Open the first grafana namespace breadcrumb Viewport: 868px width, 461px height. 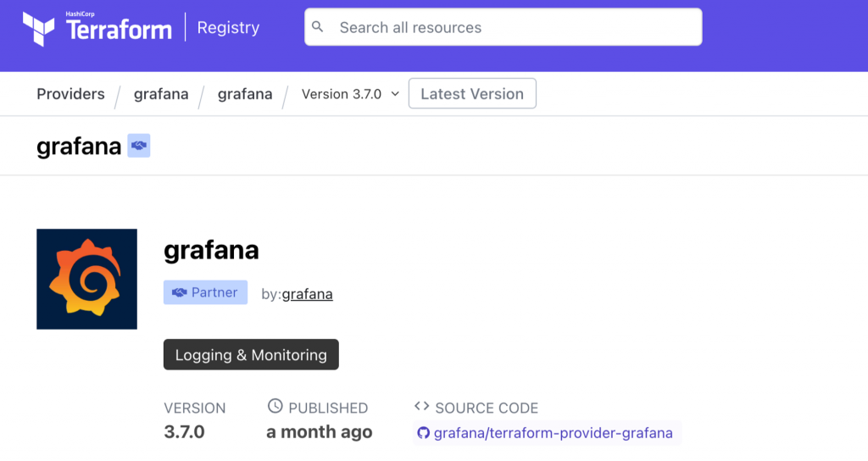pos(160,93)
